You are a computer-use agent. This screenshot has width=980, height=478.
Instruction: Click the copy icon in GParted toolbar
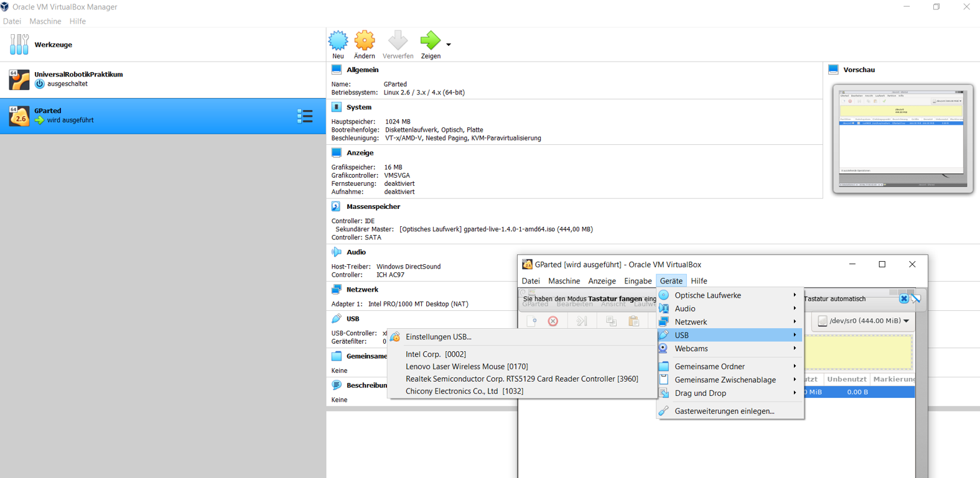coord(611,321)
